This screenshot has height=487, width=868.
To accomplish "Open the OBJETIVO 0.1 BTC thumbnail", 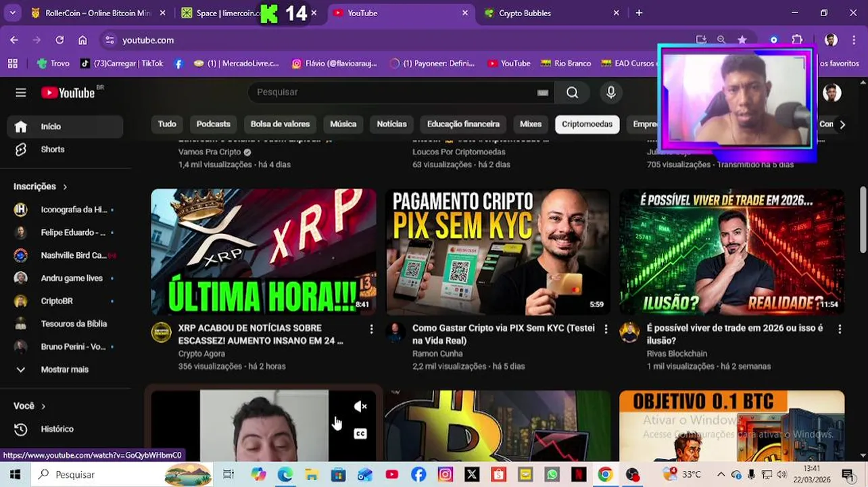I will coord(732,425).
